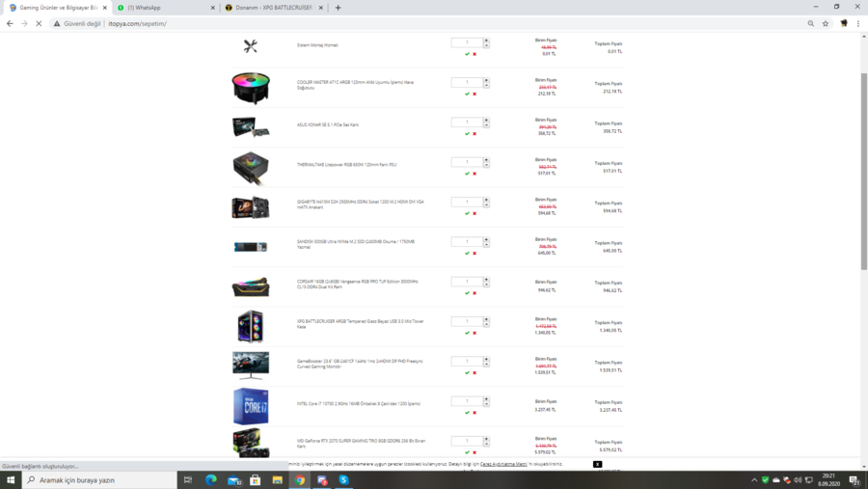Open a new browser tab

(x=338, y=8)
